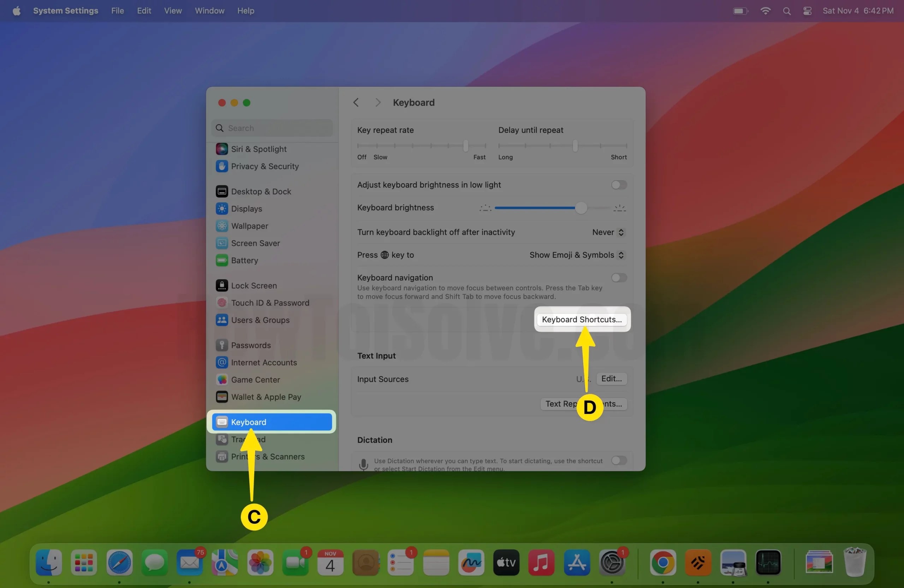Edit the Input Sources

pyautogui.click(x=611, y=379)
